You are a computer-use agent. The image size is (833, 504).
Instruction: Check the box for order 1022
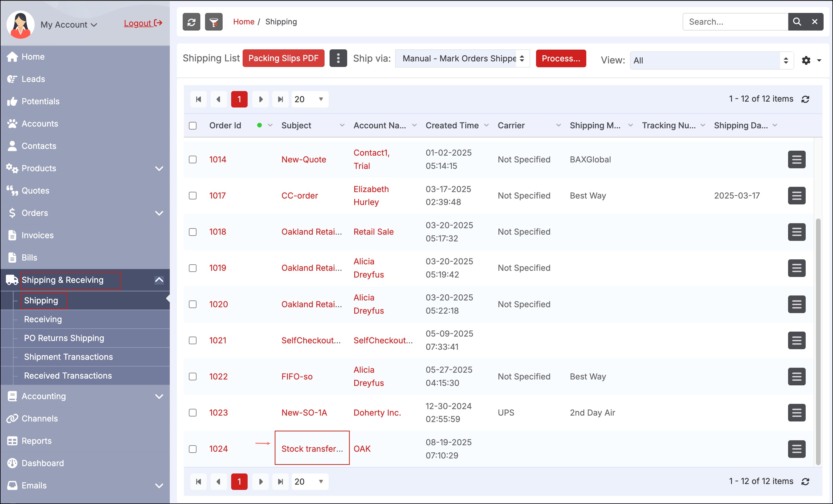point(193,377)
